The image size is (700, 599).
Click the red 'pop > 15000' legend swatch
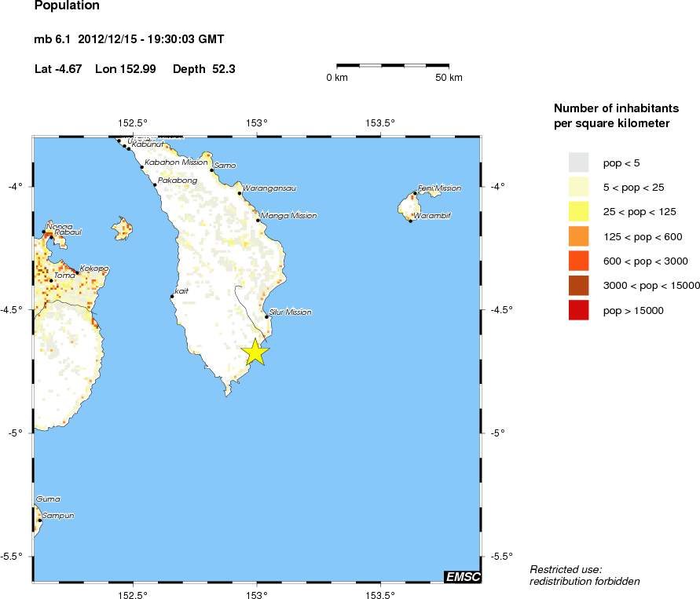(578, 310)
